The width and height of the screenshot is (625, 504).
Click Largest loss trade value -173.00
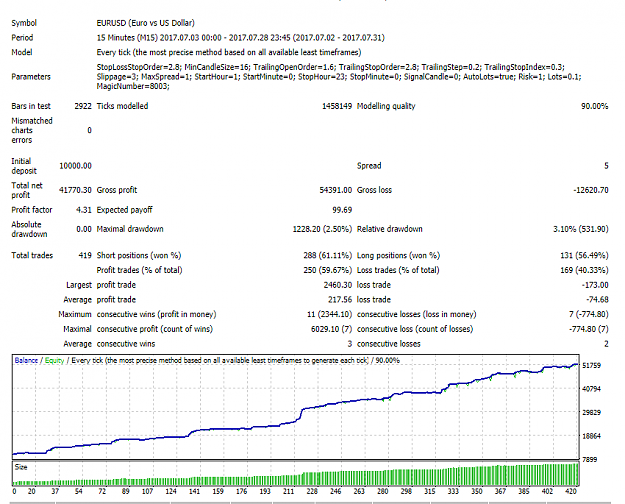tap(595, 285)
